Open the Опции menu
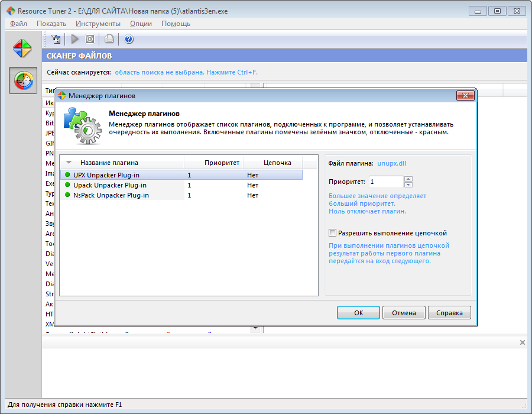The height and width of the screenshot is (414, 532). 141,24
